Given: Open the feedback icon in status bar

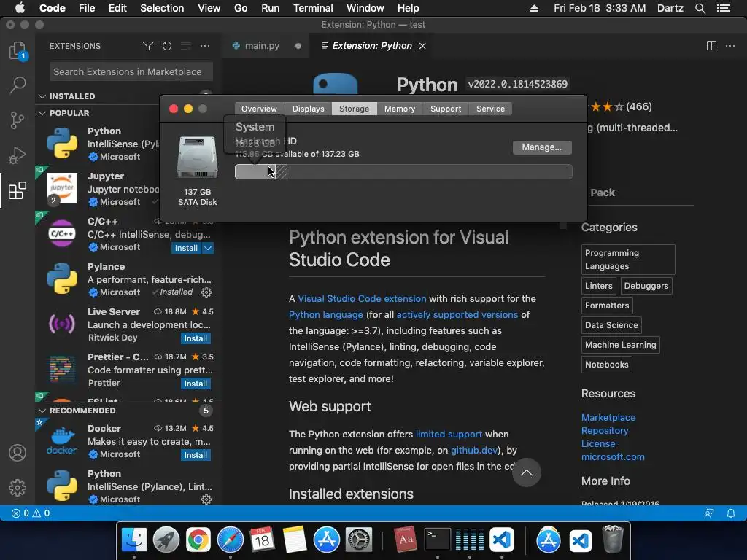Looking at the screenshot, I should (709, 513).
